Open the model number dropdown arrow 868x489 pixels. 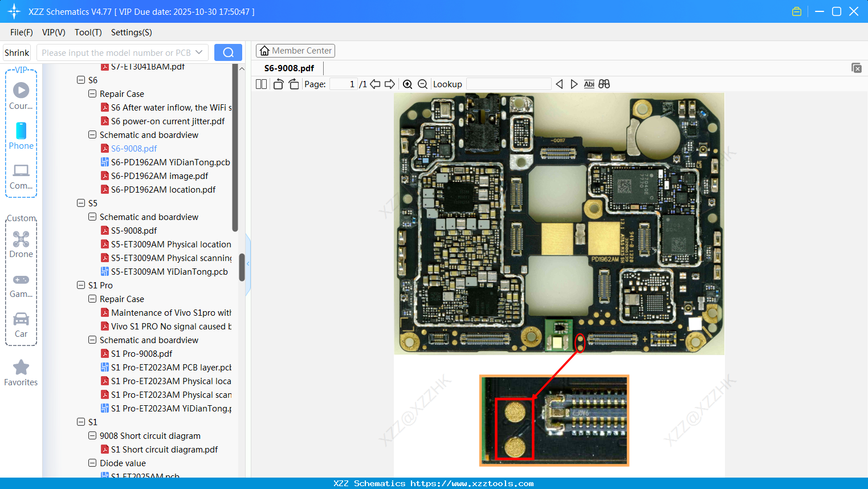[199, 52]
